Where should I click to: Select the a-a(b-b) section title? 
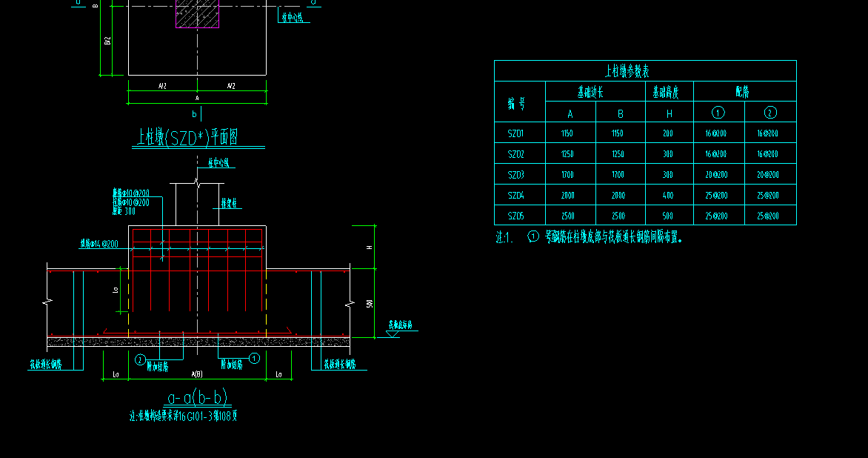click(x=197, y=397)
